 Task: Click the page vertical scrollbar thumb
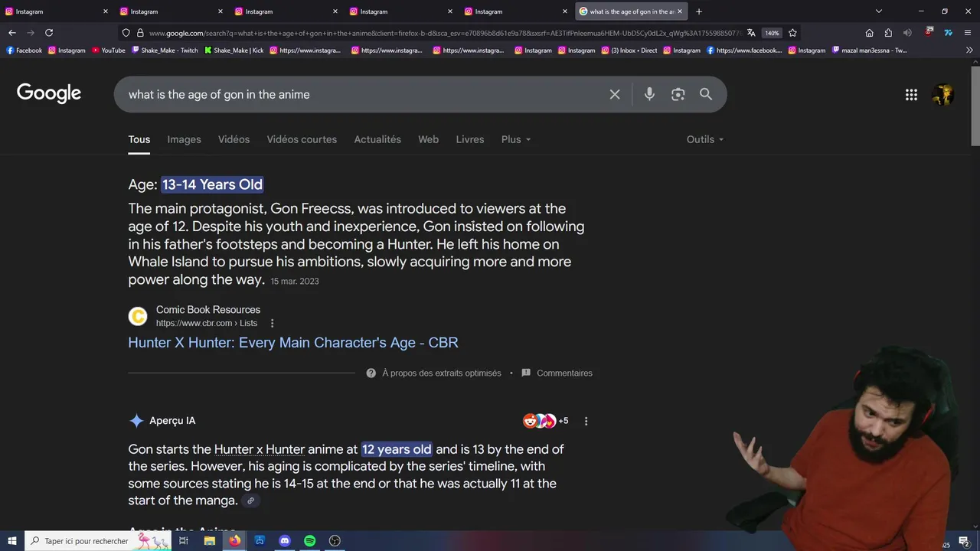(x=975, y=106)
